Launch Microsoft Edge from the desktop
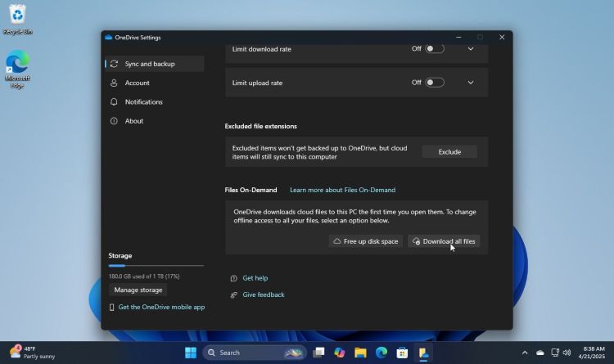This screenshot has height=364, width=614. pyautogui.click(x=17, y=65)
